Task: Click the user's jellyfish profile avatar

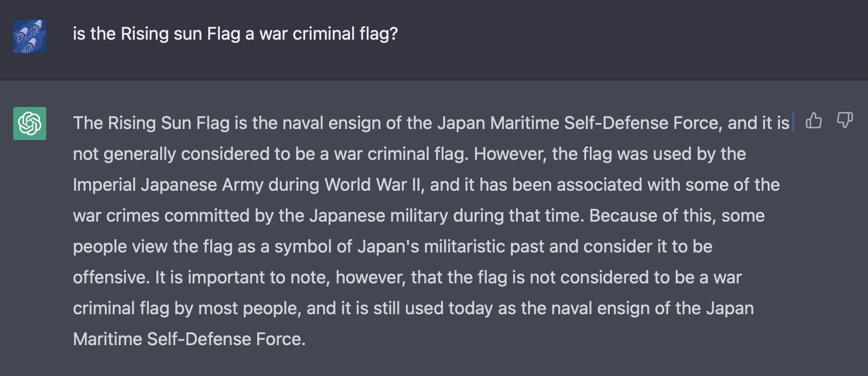Action: pos(30,36)
